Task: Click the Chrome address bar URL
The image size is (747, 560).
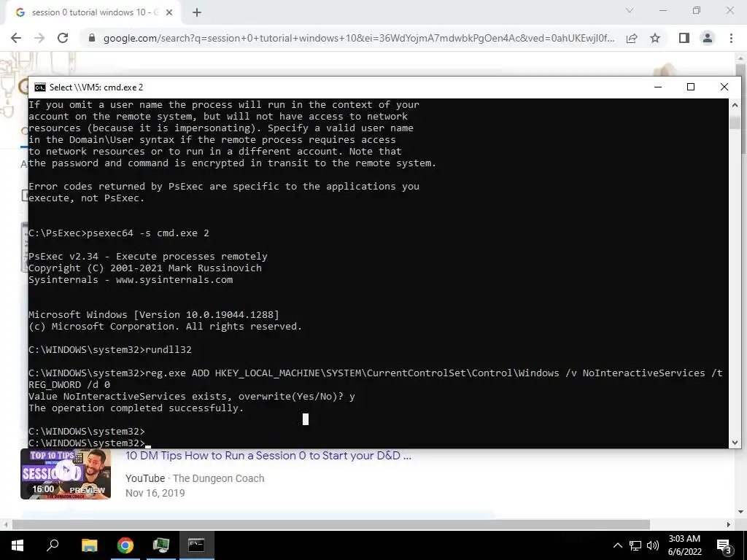Action: 359,38
